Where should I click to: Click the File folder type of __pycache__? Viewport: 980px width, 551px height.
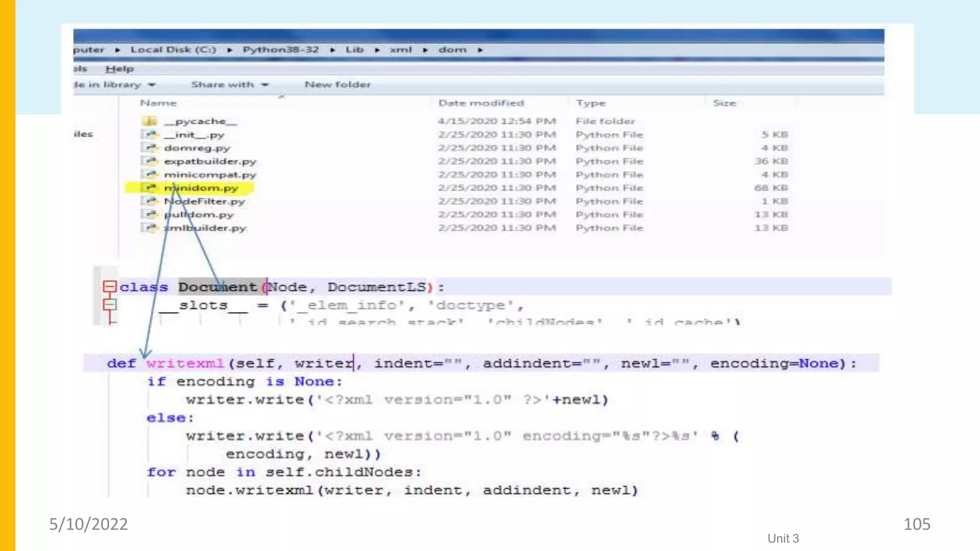point(605,121)
